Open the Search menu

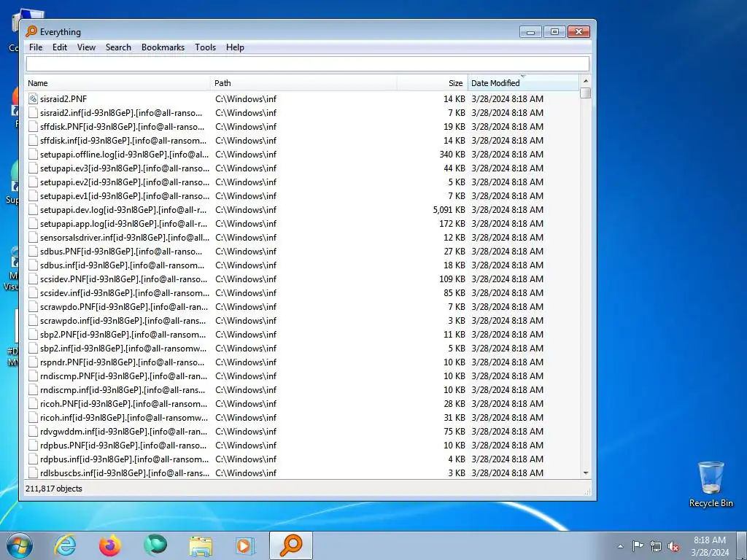point(118,47)
